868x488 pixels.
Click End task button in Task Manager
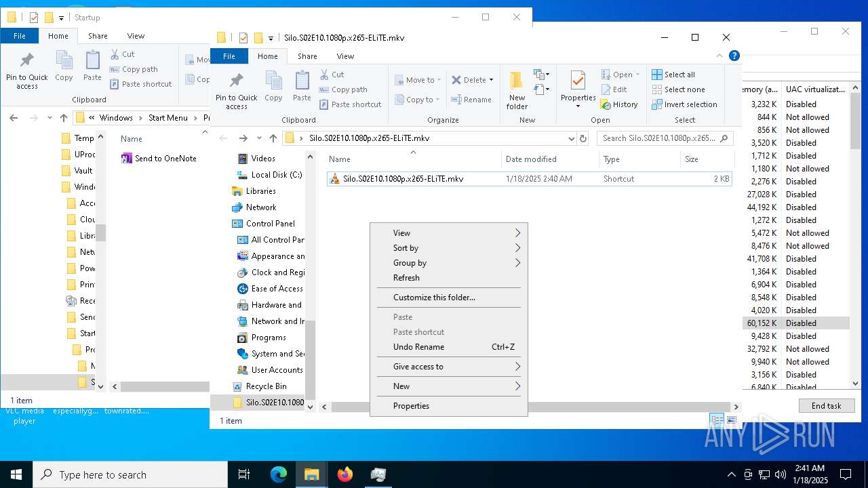826,405
